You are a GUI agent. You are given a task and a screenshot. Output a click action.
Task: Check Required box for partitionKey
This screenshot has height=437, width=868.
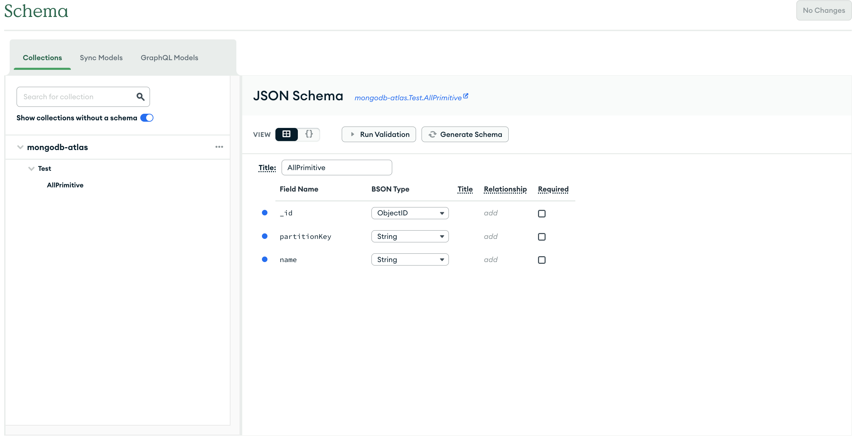(541, 237)
